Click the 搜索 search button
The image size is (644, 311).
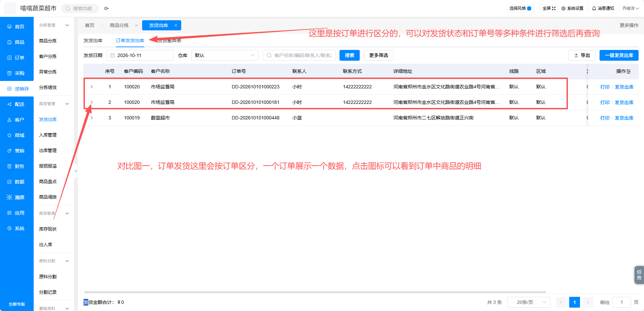350,55
